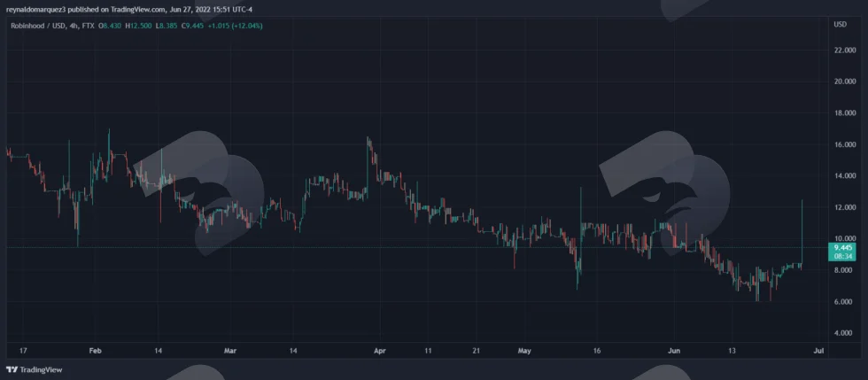Click the current price tag '9.445 08:34'

pyautogui.click(x=841, y=252)
